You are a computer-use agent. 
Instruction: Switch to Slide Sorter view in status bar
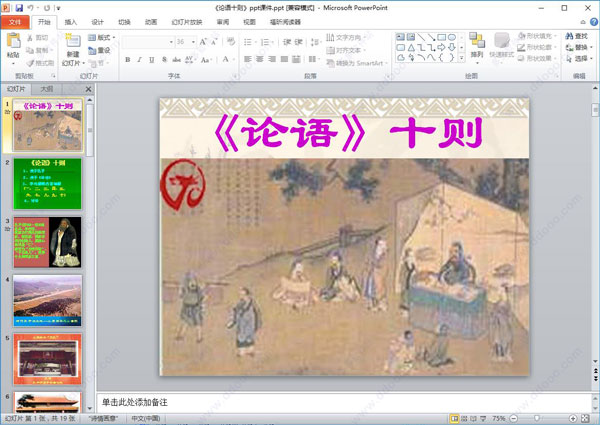pyautogui.click(x=464, y=418)
